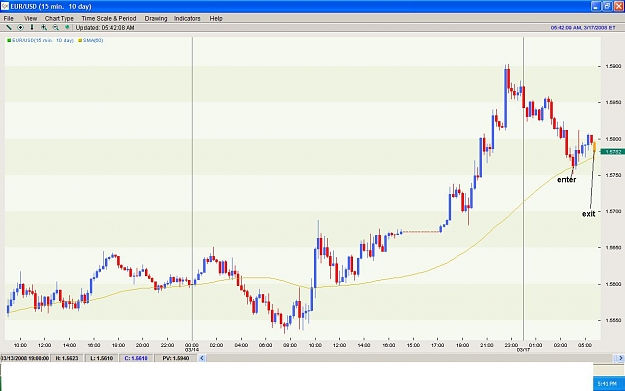Viewport: 625px width, 391px height.
Task: Click the 23:00 time axis label
Action: coord(511,345)
